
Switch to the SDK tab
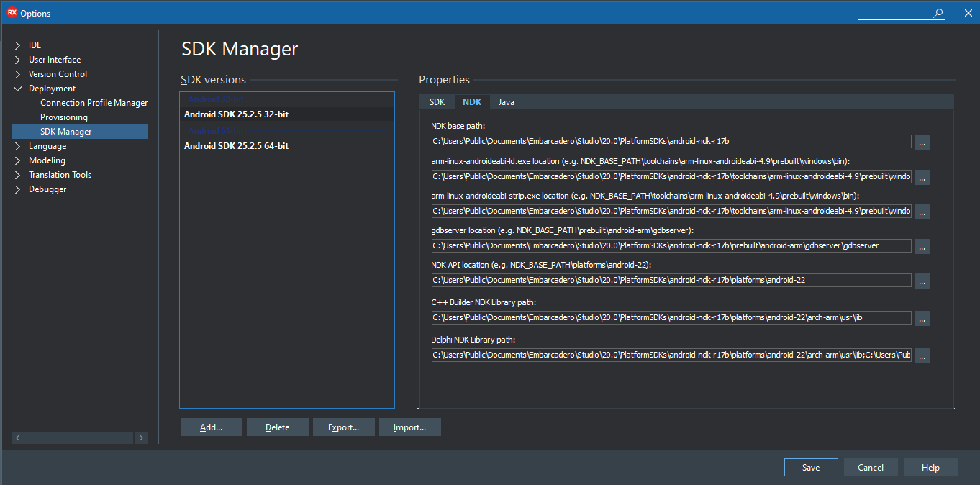click(437, 102)
